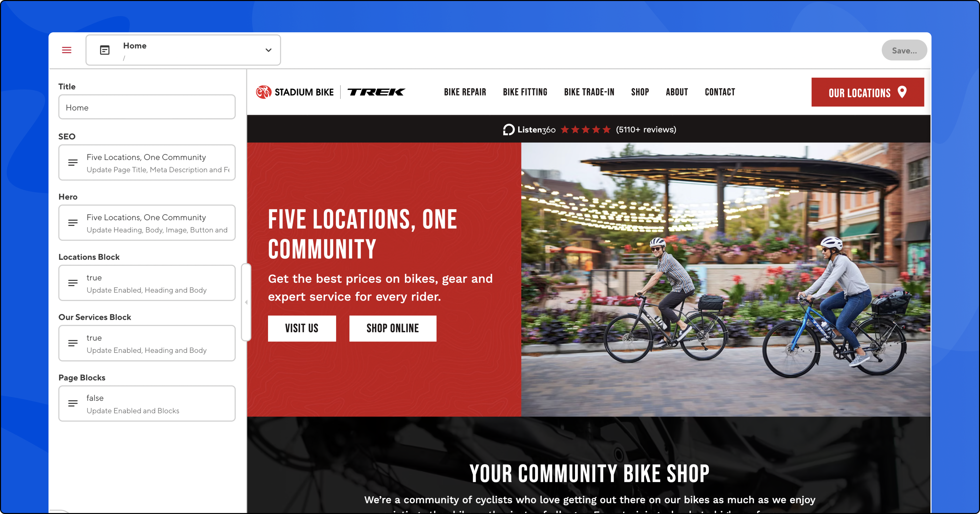Click the Trek logo in header
The width and height of the screenshot is (980, 514).
click(x=376, y=92)
